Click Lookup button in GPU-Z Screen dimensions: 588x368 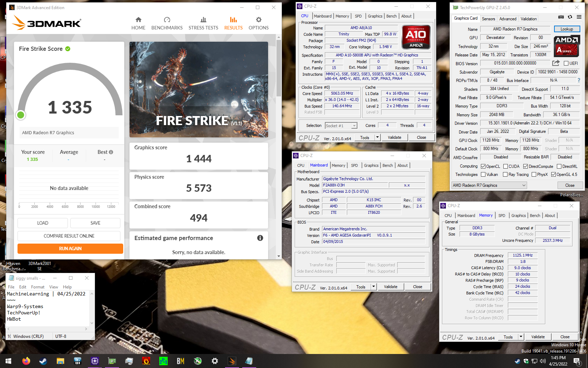tap(567, 29)
